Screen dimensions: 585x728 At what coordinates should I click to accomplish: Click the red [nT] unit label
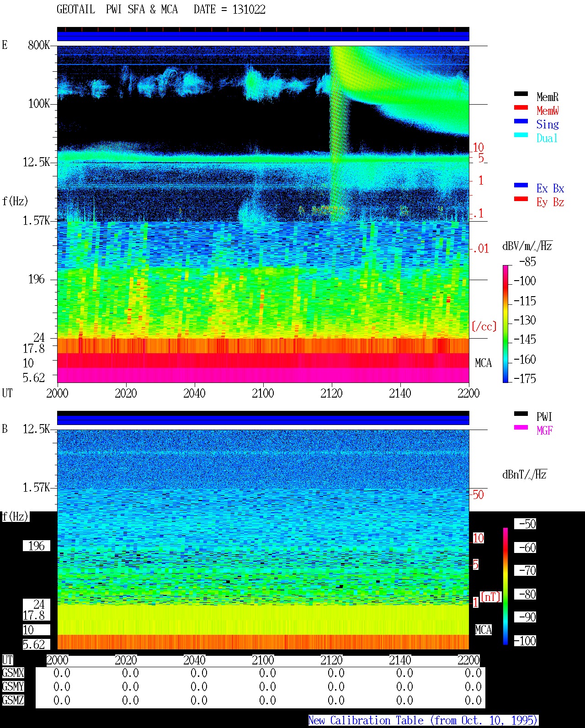coord(491,597)
